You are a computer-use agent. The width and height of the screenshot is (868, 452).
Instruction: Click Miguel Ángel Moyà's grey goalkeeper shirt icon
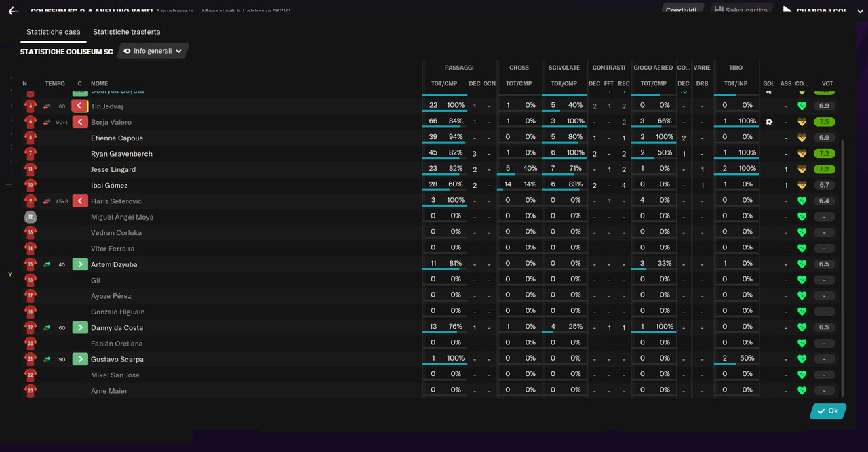[x=30, y=217]
